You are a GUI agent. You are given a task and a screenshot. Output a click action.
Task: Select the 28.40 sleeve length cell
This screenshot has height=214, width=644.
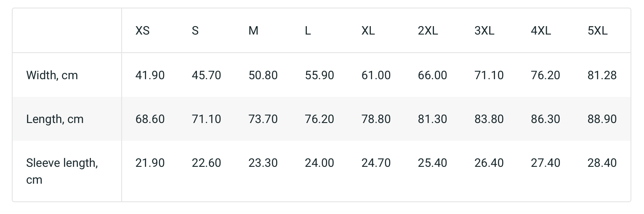click(602, 163)
